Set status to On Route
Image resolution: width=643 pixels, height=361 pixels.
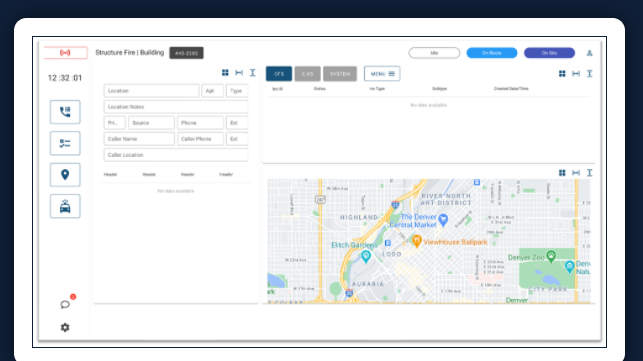pyautogui.click(x=492, y=53)
